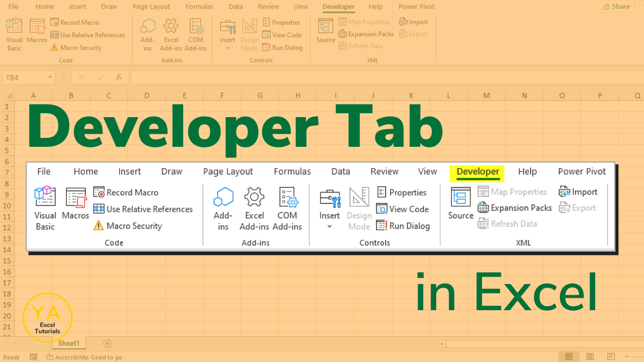Enable Design Mode
The height and width of the screenshot is (362, 644).
click(249, 33)
